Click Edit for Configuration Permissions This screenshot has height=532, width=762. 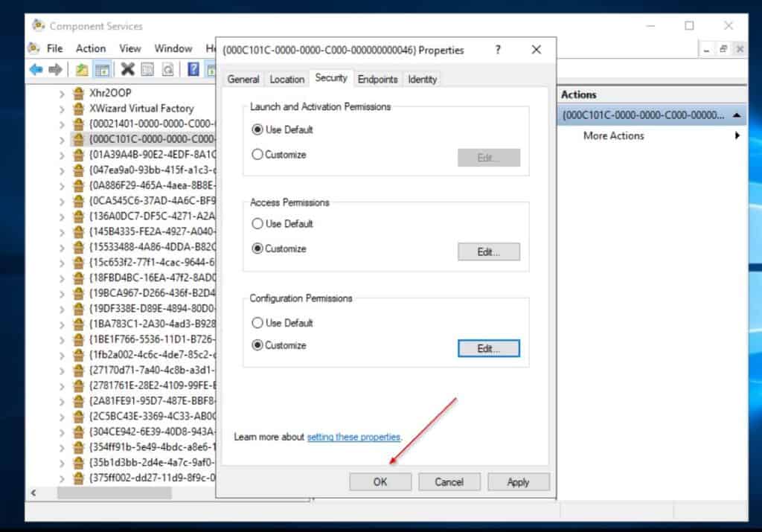pos(488,348)
